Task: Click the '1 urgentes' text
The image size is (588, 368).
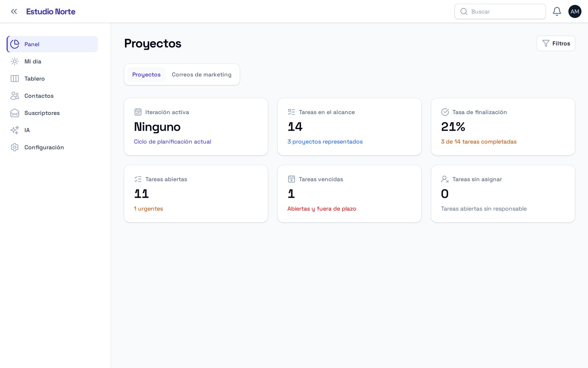Action: 148,209
